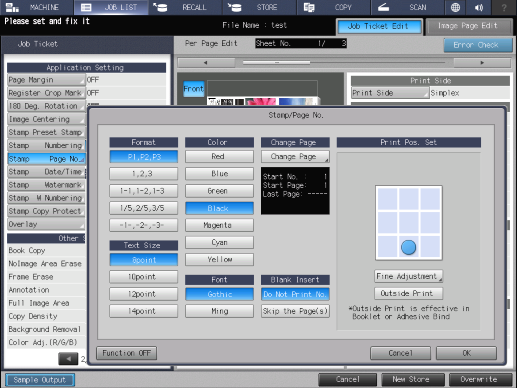
Task: Click Function OFF button
Action: pos(127,353)
